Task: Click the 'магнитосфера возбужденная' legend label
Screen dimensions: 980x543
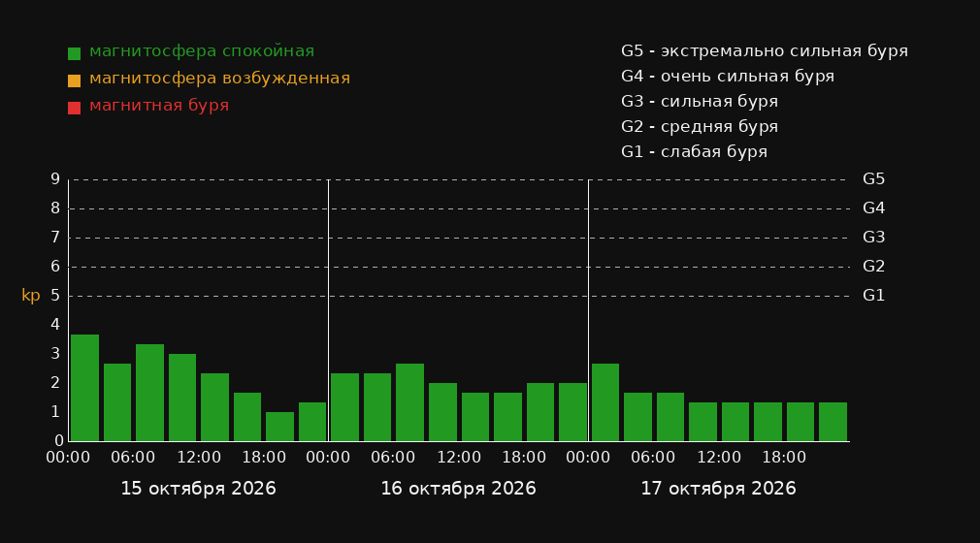Action: [220, 79]
